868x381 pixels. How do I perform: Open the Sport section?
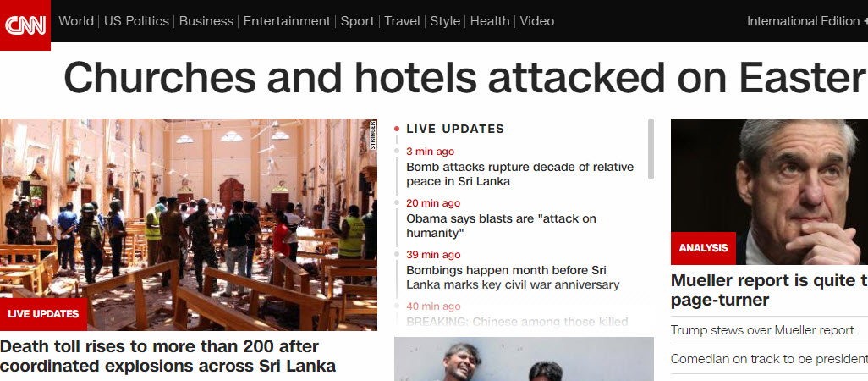coord(357,21)
